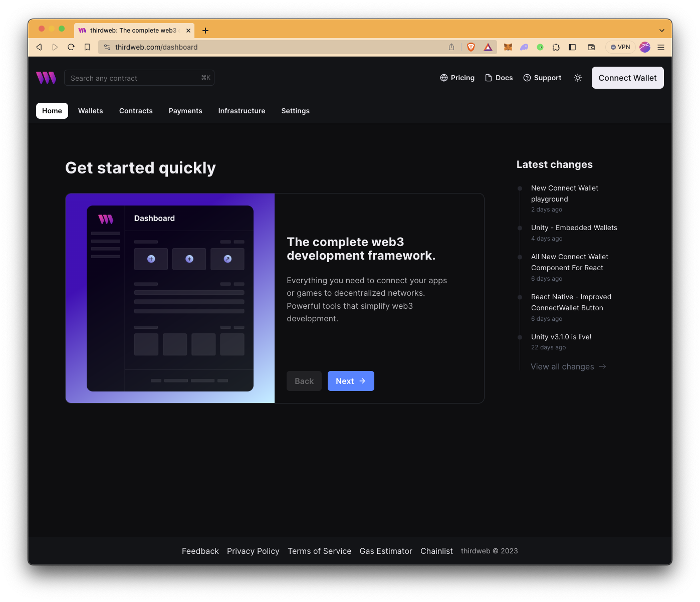Click the Back button in onboarding card
Image resolution: width=700 pixels, height=602 pixels.
[x=304, y=381]
